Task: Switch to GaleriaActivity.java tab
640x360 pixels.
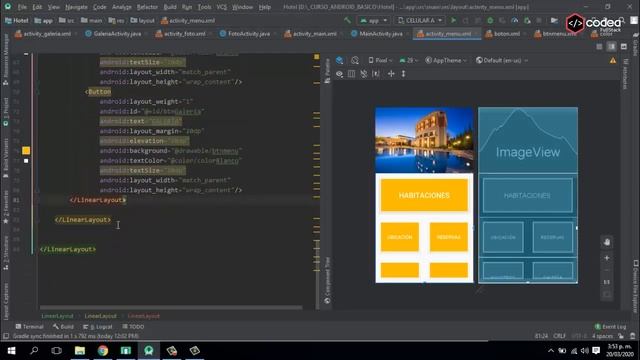Action: coord(114,34)
